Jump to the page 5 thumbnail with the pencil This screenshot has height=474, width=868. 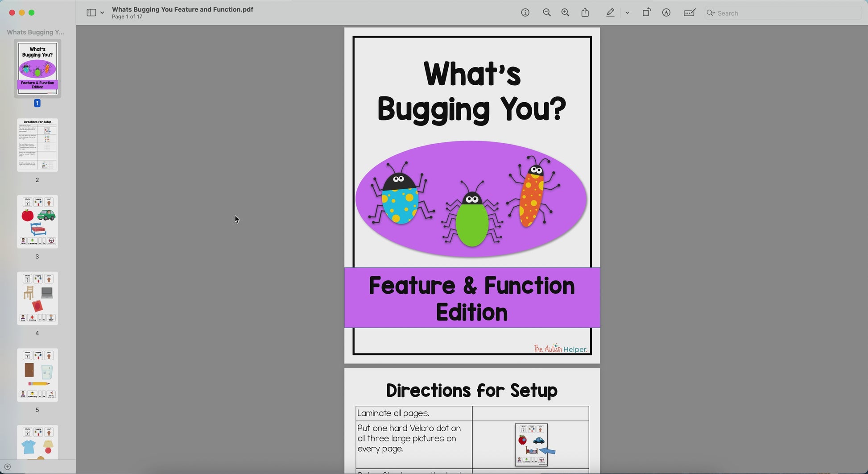37,375
